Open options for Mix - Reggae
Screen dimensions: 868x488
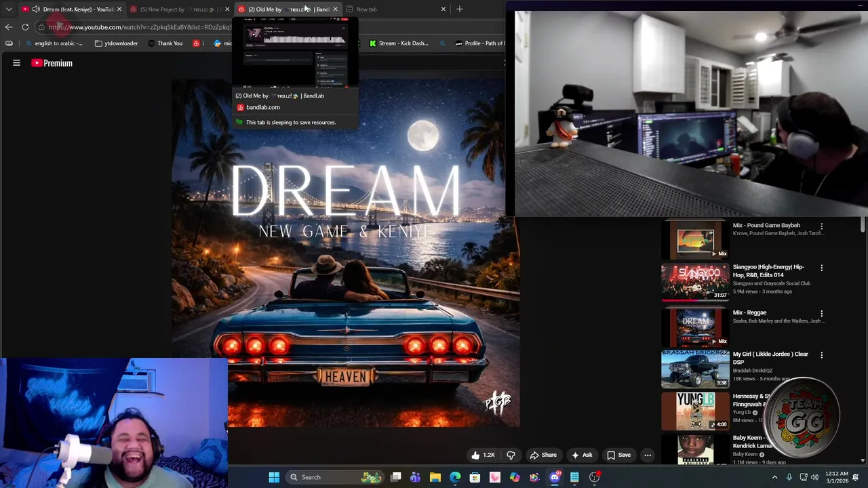click(821, 314)
